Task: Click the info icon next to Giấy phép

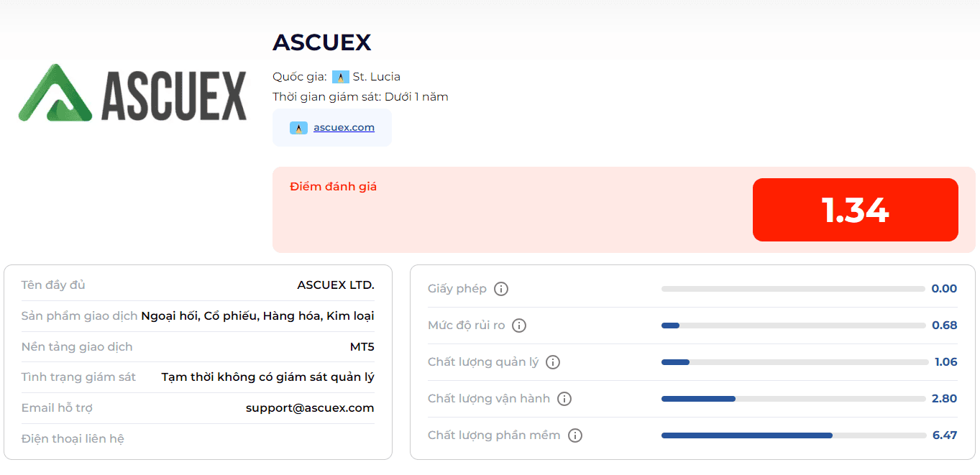Action: click(501, 289)
